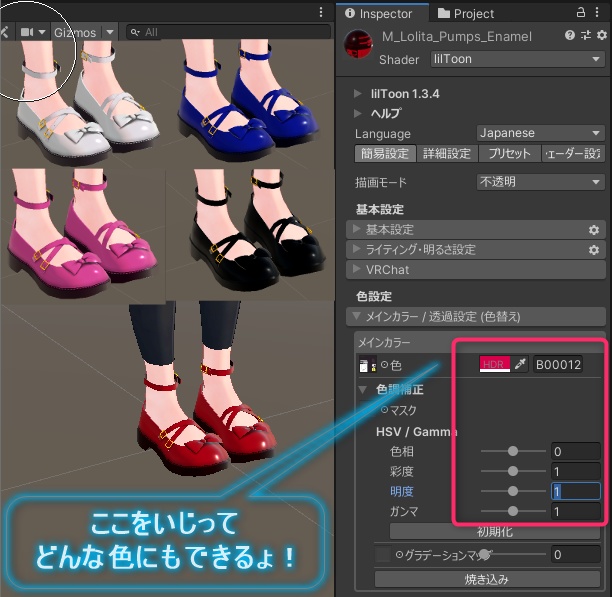Click the gear icon on ライティング row
Image resolution: width=612 pixels, height=597 pixels.
point(594,250)
